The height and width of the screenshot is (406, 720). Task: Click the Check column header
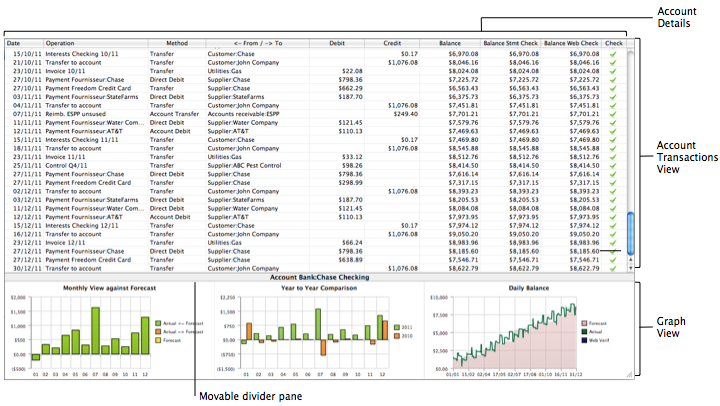pos(614,43)
